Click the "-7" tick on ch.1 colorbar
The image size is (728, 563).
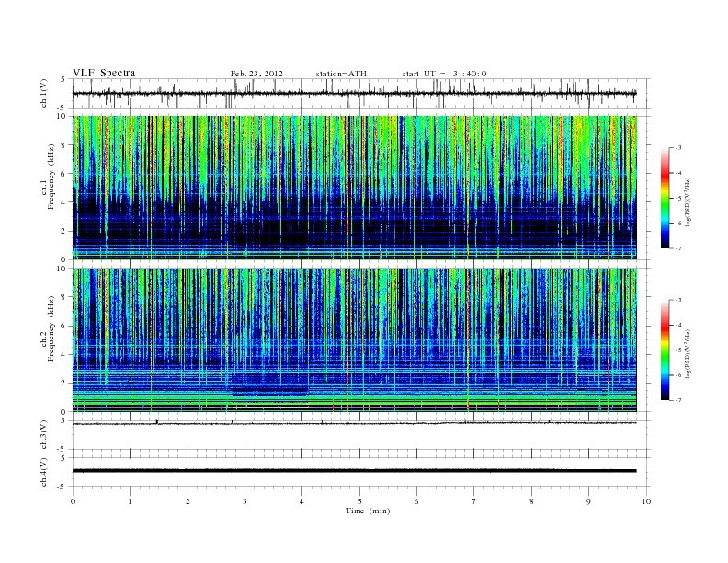pos(678,248)
